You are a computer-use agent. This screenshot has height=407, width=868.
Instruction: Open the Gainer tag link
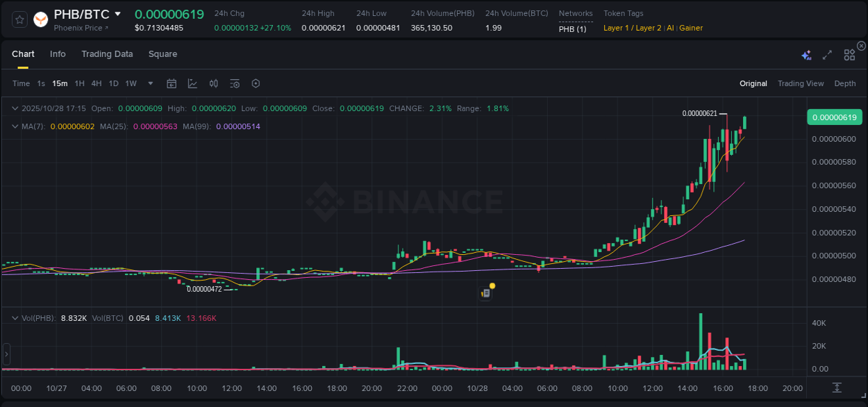click(690, 28)
